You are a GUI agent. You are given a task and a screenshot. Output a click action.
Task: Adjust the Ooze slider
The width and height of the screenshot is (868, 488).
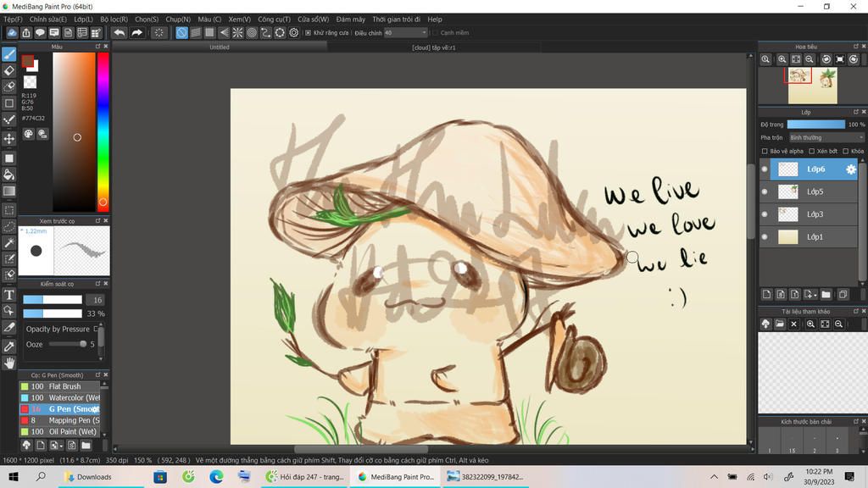coord(68,344)
